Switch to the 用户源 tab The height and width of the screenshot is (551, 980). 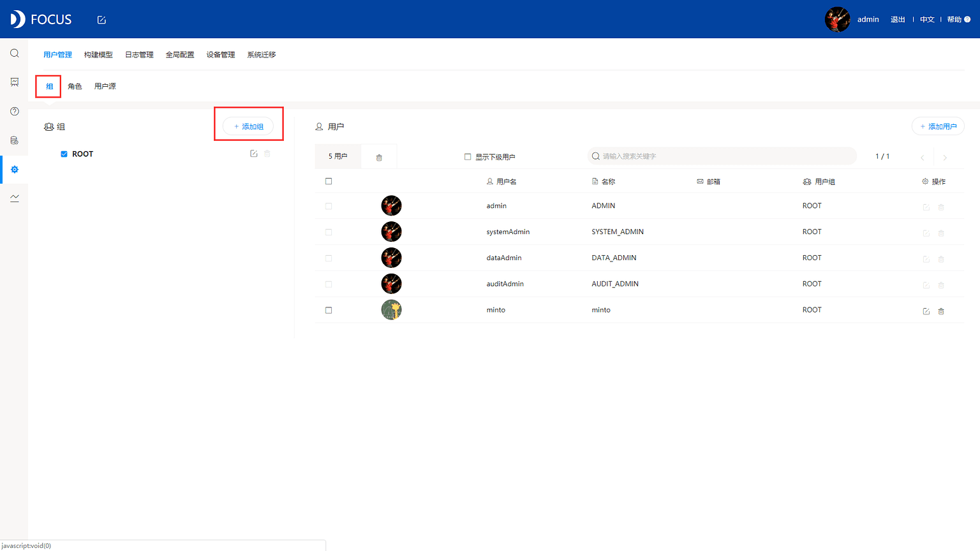click(x=105, y=86)
